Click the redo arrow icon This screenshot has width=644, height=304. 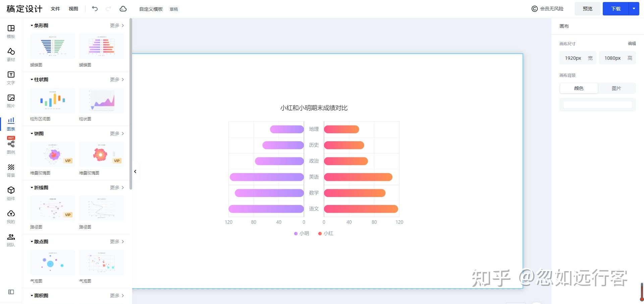pyautogui.click(x=108, y=9)
